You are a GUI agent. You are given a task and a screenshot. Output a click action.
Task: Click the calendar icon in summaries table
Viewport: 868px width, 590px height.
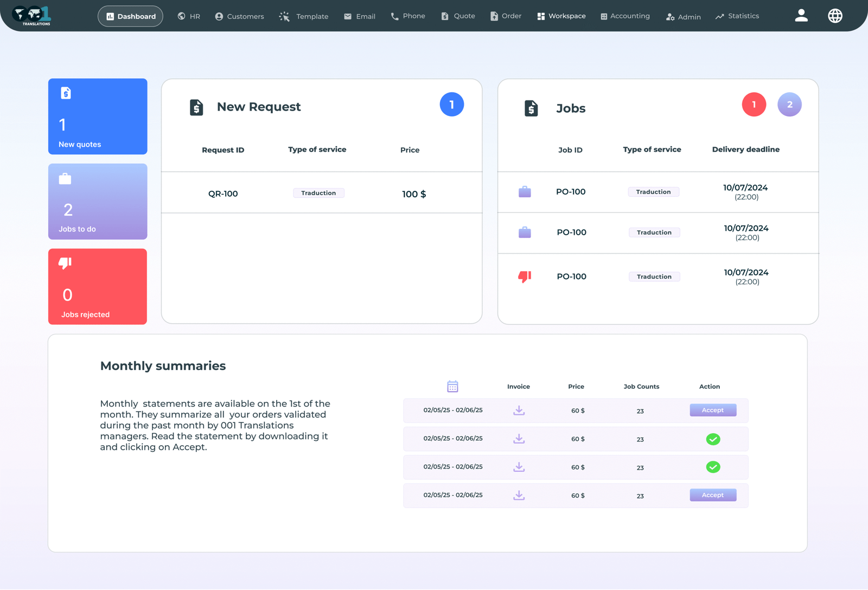tap(452, 387)
